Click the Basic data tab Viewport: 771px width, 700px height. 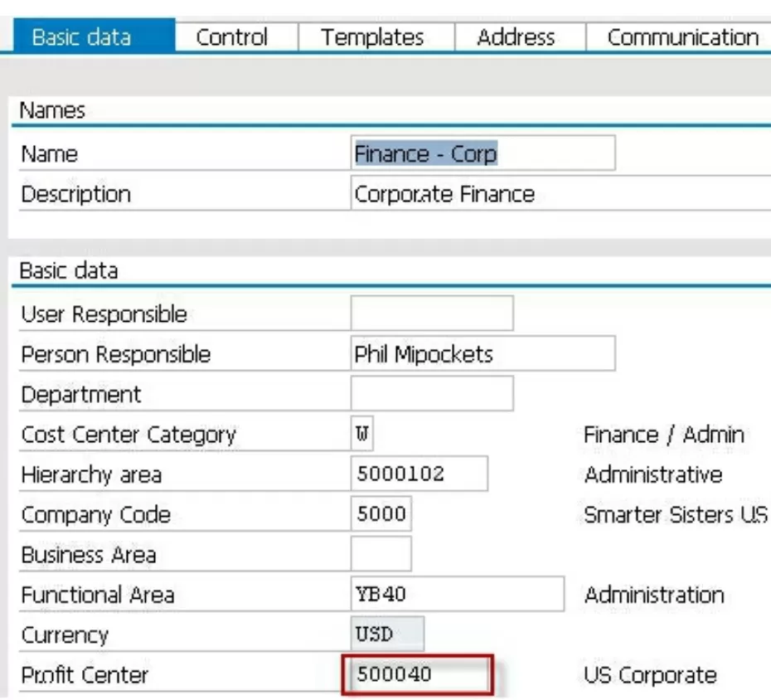80,37
